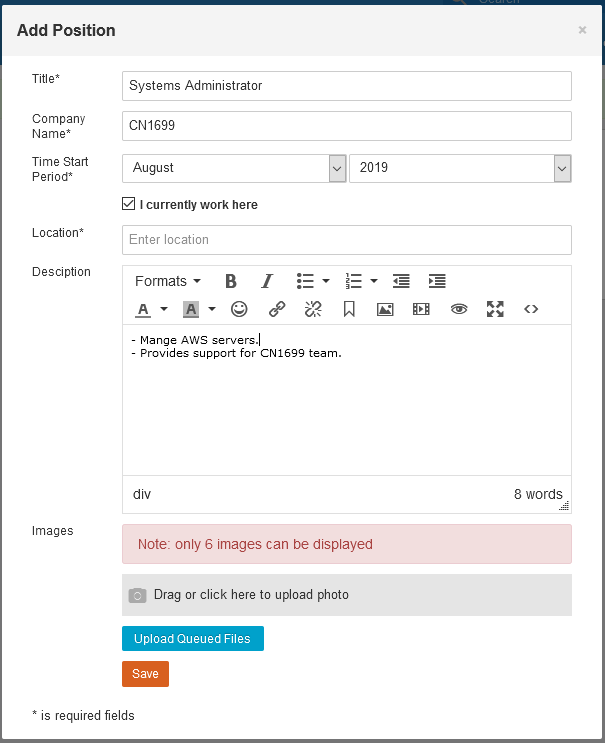Insert a video media item
The height and width of the screenshot is (743, 605).
click(x=421, y=309)
